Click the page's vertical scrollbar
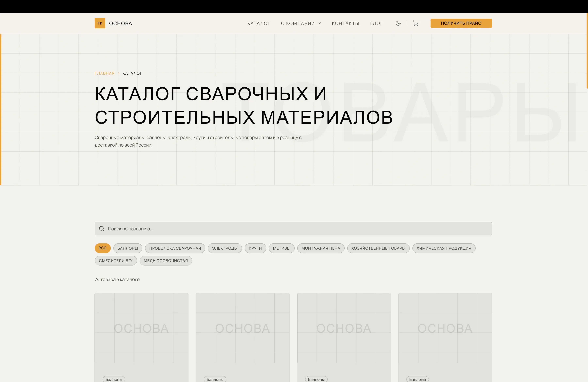Viewport: 588px width, 382px height. (587, 51)
